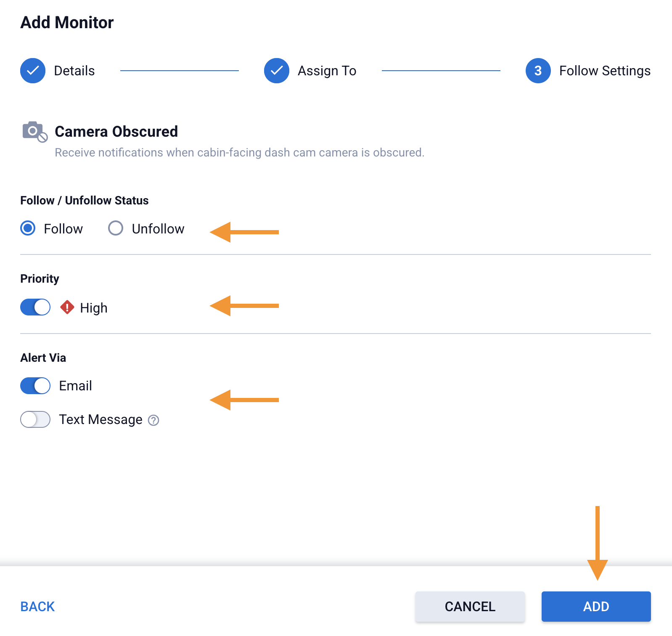672x636 pixels.
Task: Go to the Assign To step label
Action: (327, 71)
